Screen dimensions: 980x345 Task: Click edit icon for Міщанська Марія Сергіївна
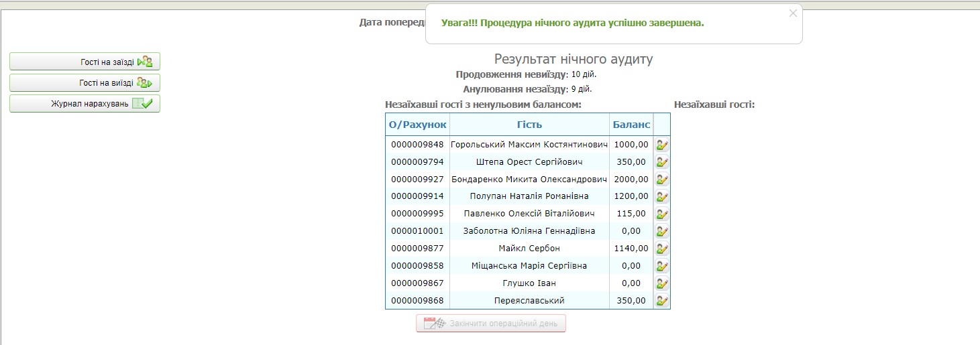(662, 266)
